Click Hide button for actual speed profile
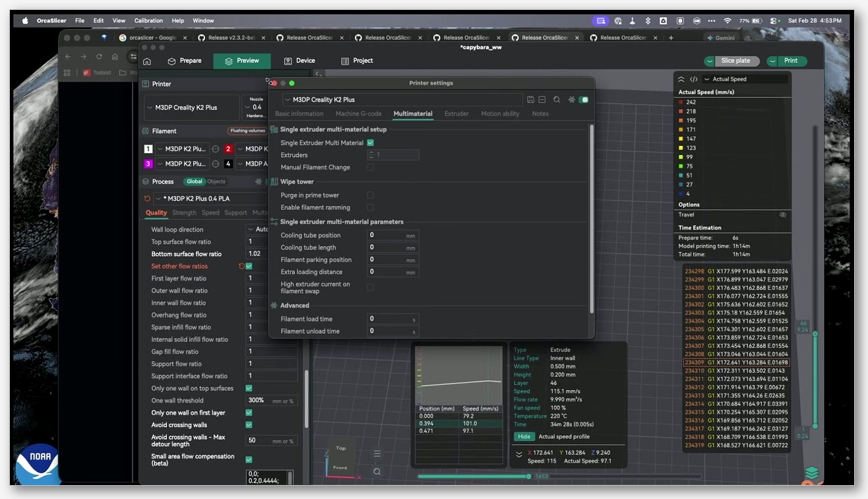 (524, 436)
